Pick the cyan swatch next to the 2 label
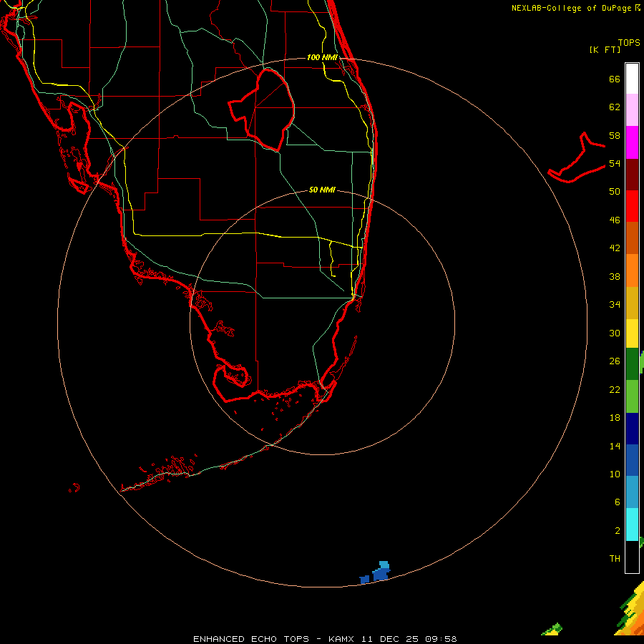Image resolution: width=644 pixels, height=644 pixels. [632, 524]
